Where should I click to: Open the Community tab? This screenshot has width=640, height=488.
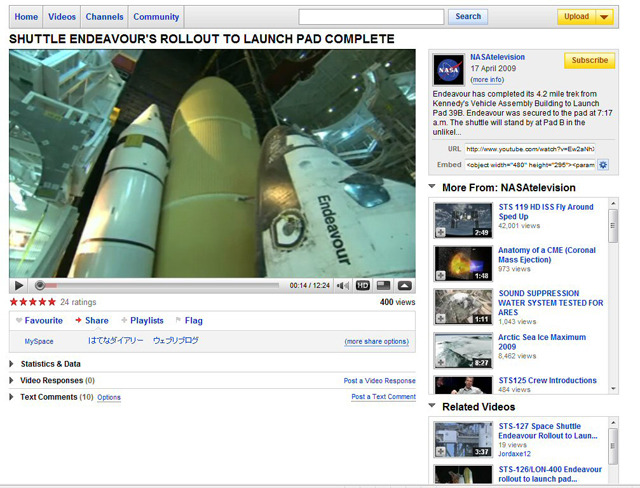[x=156, y=17]
